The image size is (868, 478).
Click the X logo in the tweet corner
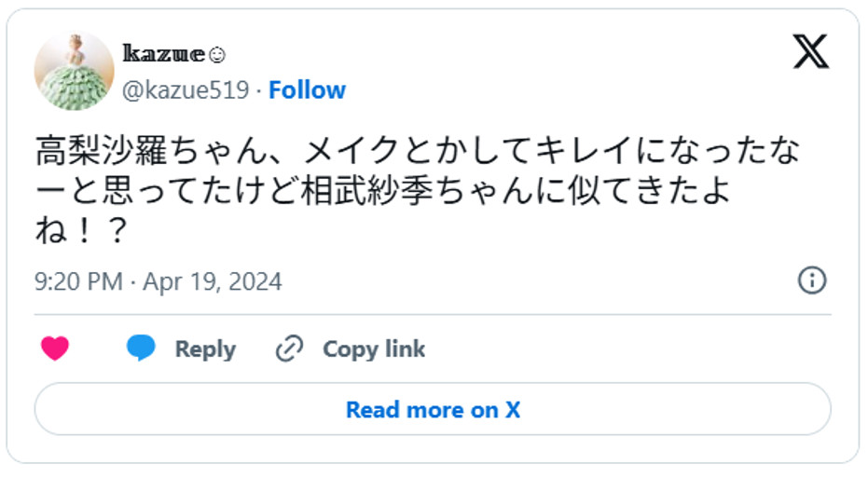pos(810,51)
